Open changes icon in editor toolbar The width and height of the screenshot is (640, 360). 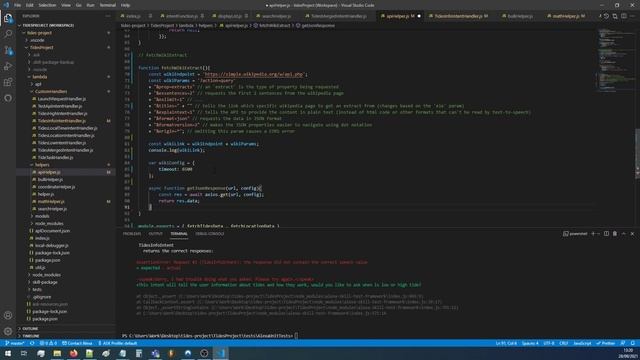[x=615, y=16]
